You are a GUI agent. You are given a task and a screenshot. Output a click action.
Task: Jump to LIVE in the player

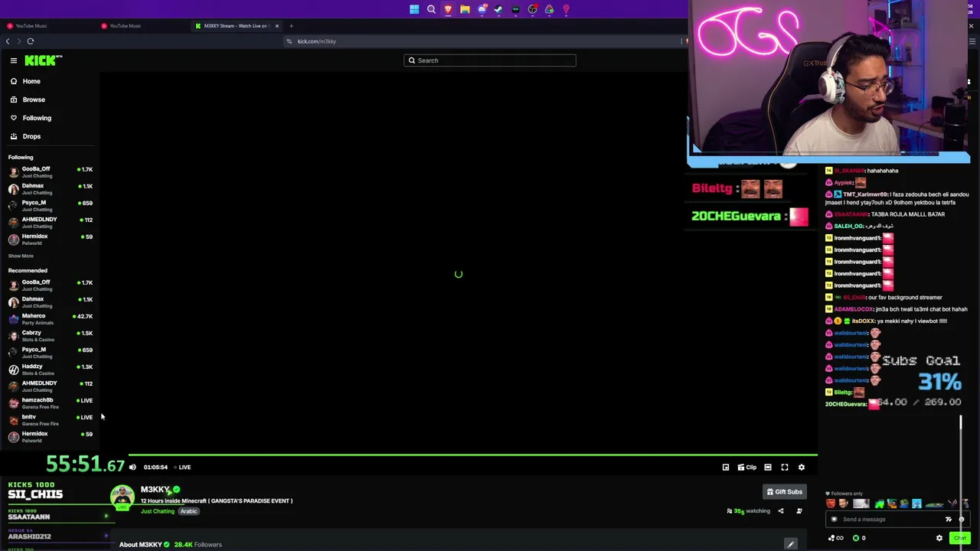[183, 467]
